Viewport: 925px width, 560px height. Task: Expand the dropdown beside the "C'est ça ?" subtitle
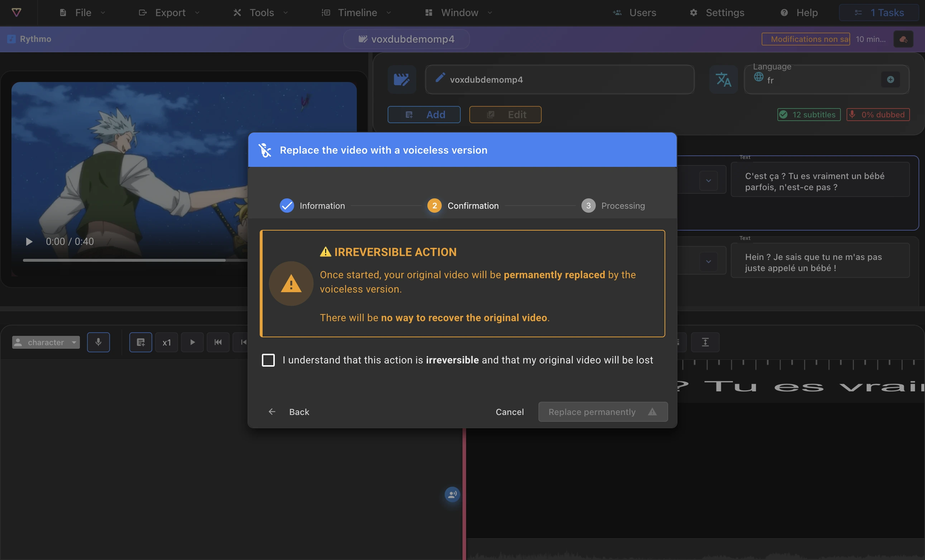pos(708,181)
